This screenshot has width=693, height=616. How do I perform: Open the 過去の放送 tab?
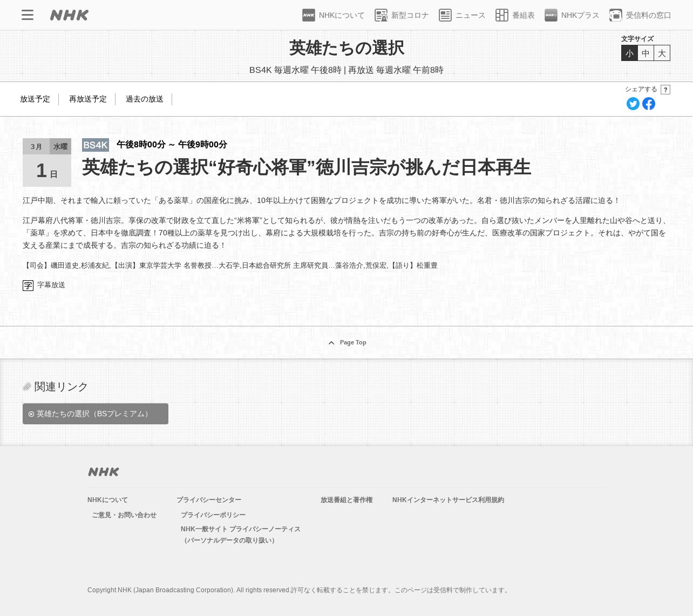pos(145,99)
